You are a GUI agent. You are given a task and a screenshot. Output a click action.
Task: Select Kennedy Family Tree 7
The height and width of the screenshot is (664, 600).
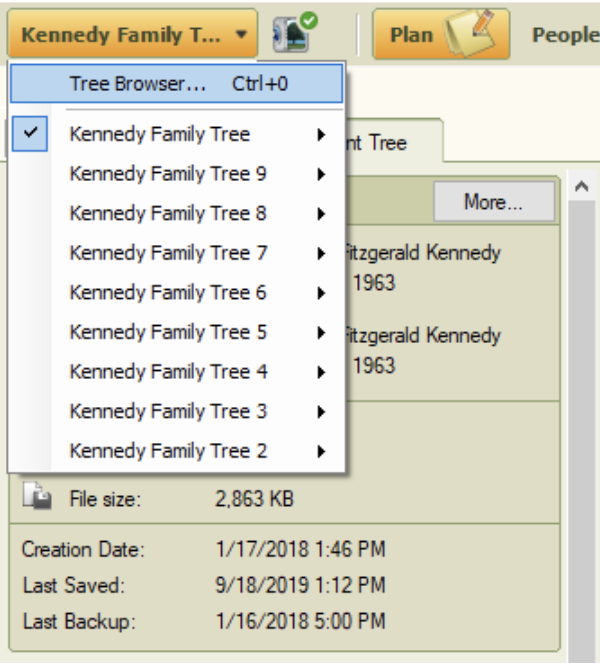point(177,253)
